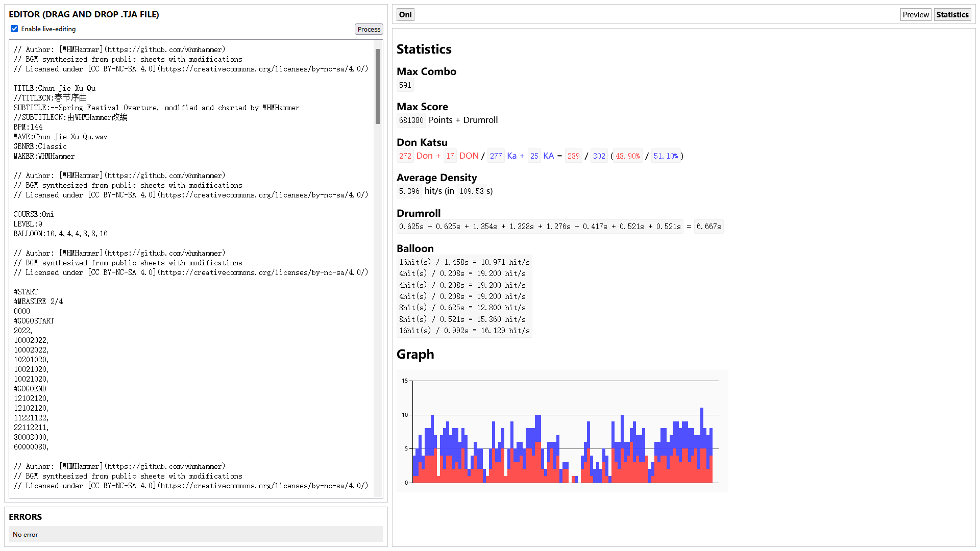Toggle the Enable live-editing checkbox
Screen dimensions: 980x551
[x=14, y=29]
